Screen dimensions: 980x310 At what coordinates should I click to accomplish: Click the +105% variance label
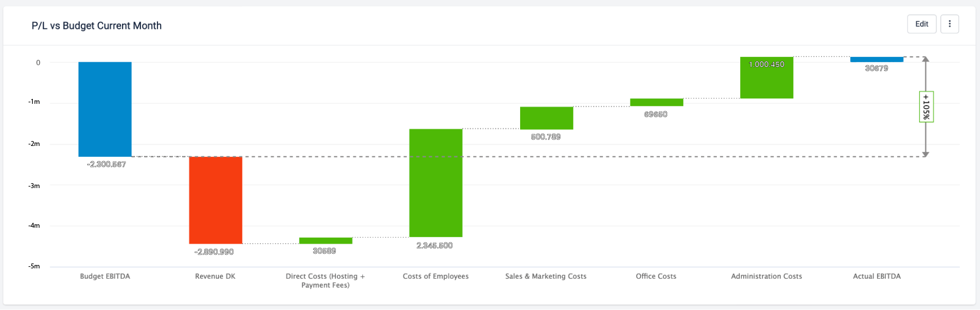(926, 107)
